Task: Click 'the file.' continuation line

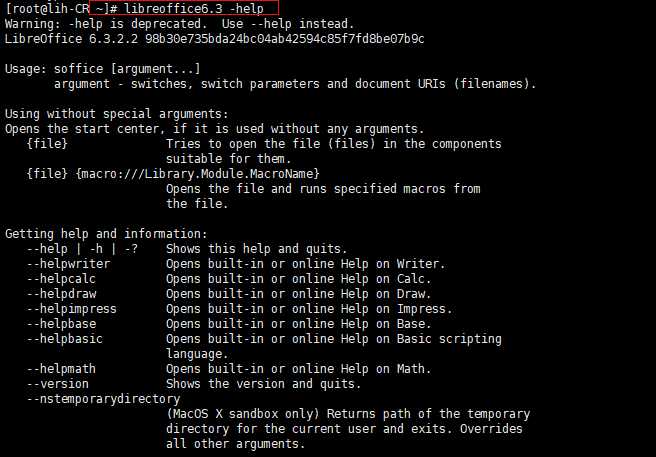Action: point(197,204)
